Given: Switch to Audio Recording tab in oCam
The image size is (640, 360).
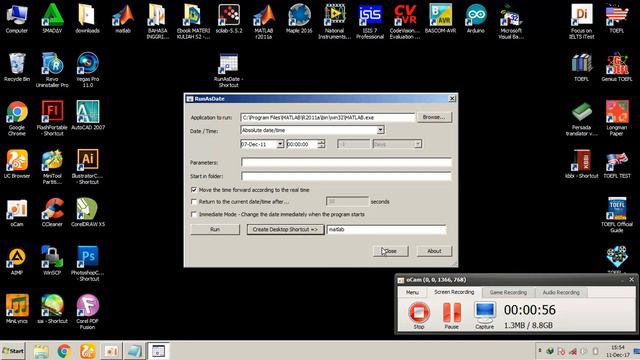Looking at the screenshot, I should pyautogui.click(x=561, y=292).
